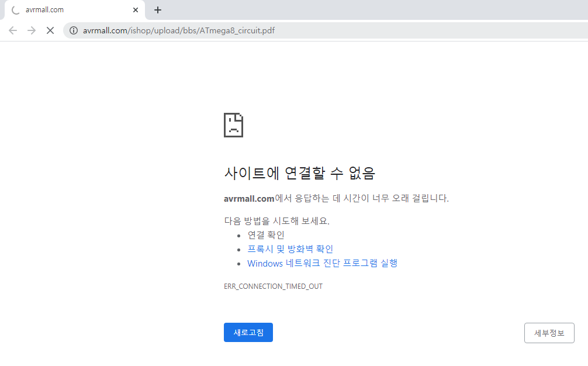Click the sad page error icon
This screenshot has height=366, width=588.
coord(233,125)
